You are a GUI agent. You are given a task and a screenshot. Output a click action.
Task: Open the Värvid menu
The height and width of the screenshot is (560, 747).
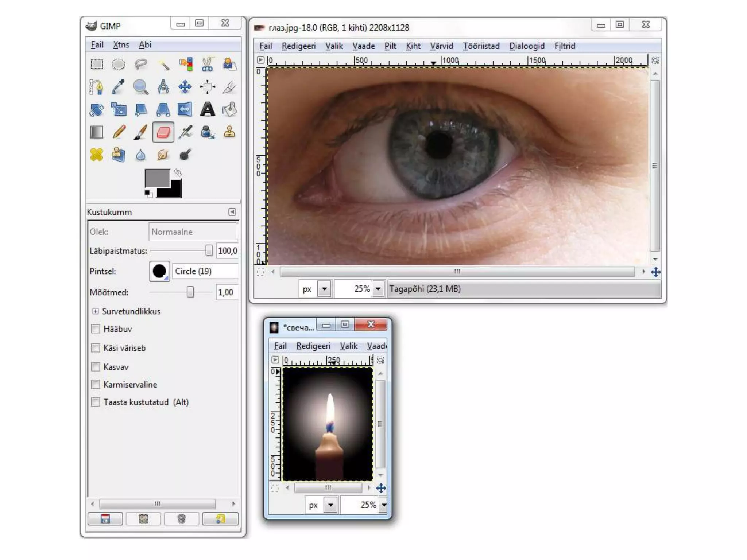pyautogui.click(x=441, y=46)
